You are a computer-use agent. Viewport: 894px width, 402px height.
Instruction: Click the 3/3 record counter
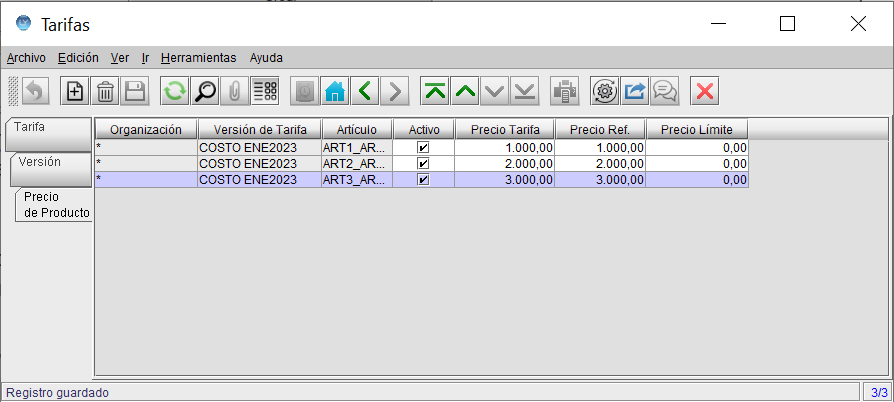879,393
